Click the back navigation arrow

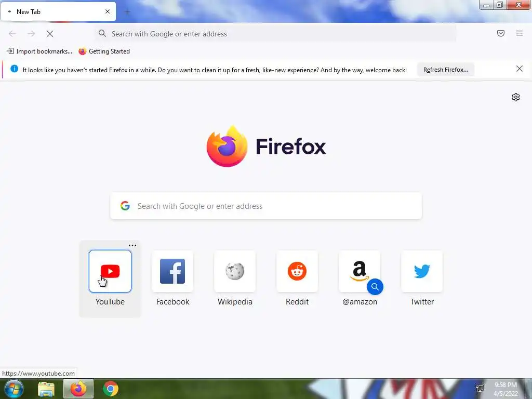pyautogui.click(x=12, y=34)
